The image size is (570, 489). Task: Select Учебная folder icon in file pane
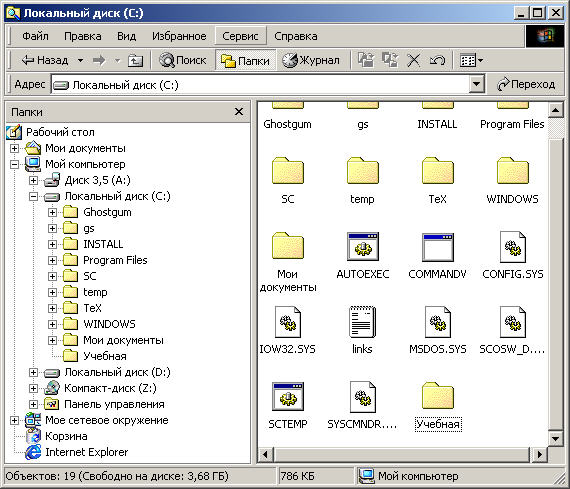(437, 396)
